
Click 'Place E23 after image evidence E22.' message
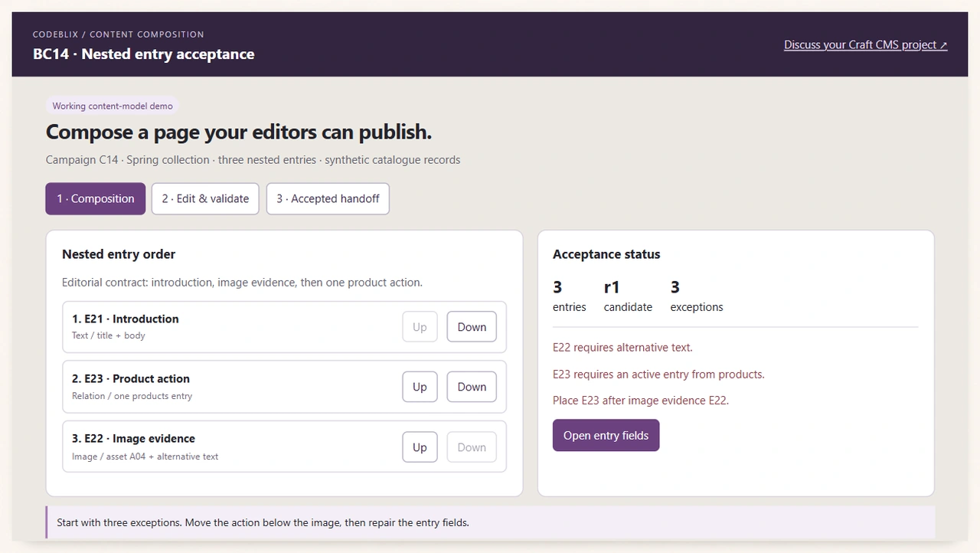click(x=641, y=400)
